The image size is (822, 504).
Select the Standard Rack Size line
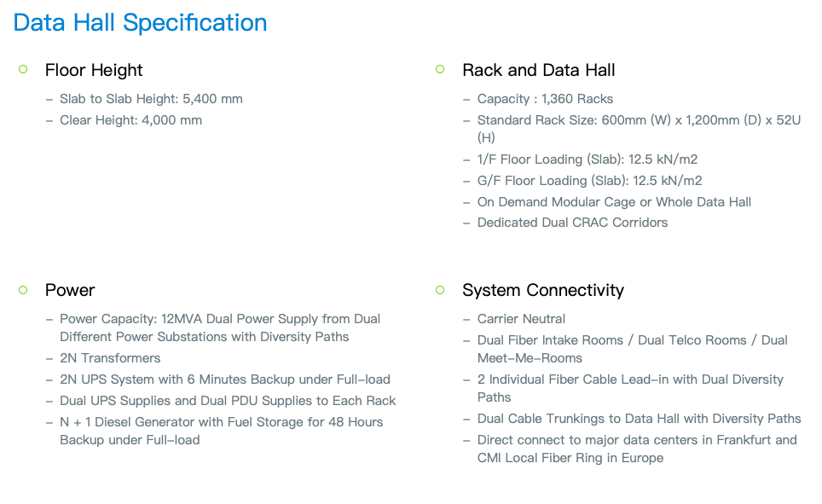(639, 129)
